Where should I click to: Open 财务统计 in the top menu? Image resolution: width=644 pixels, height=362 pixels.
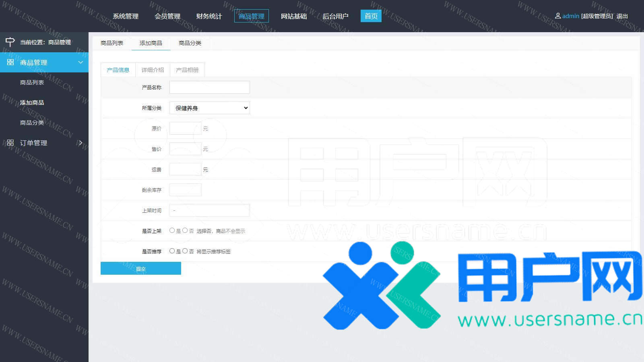click(209, 16)
